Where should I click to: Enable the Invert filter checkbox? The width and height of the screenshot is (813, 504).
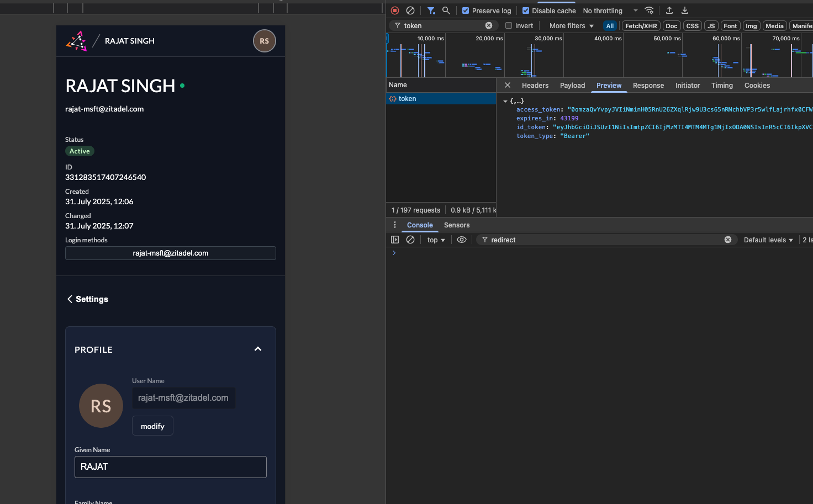[509, 25]
